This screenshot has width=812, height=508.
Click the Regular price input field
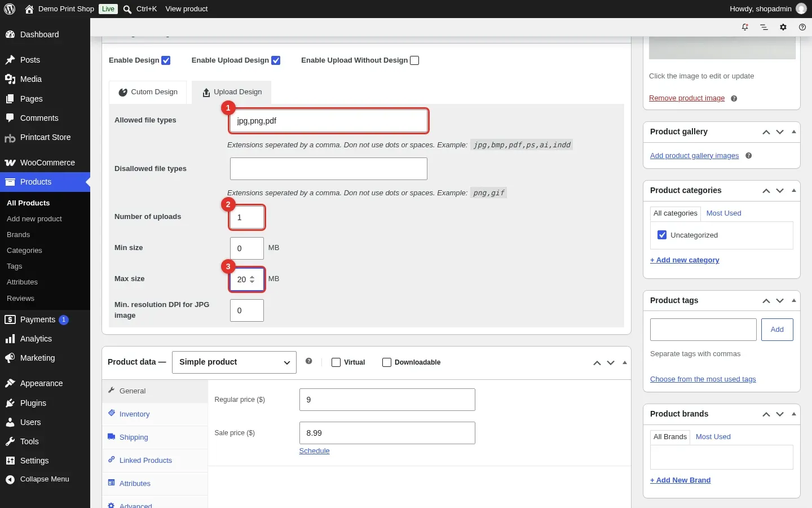tap(387, 400)
